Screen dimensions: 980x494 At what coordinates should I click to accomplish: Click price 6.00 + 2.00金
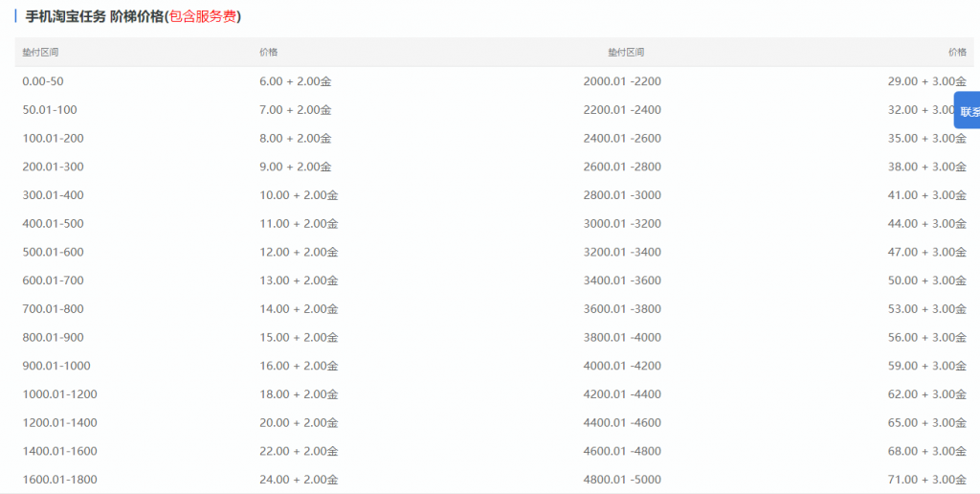coord(296,81)
